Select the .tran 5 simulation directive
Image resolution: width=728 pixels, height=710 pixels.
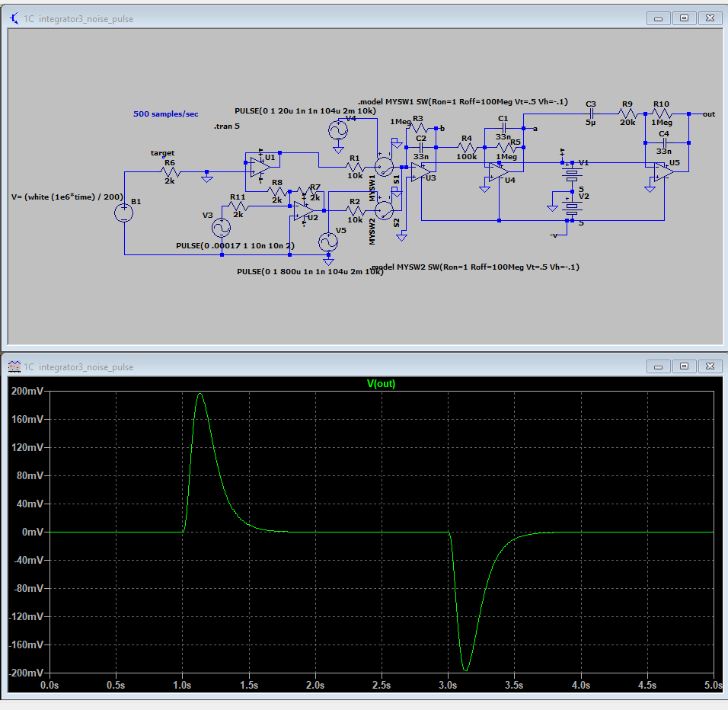[227, 126]
